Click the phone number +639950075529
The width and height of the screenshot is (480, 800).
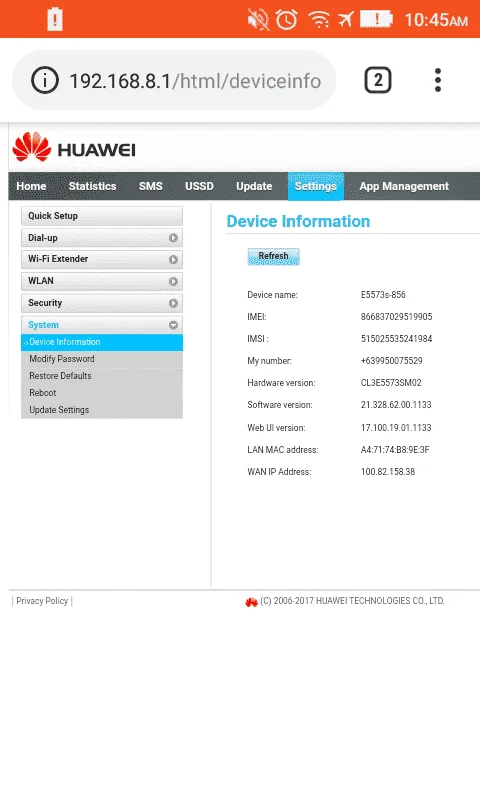[392, 361]
